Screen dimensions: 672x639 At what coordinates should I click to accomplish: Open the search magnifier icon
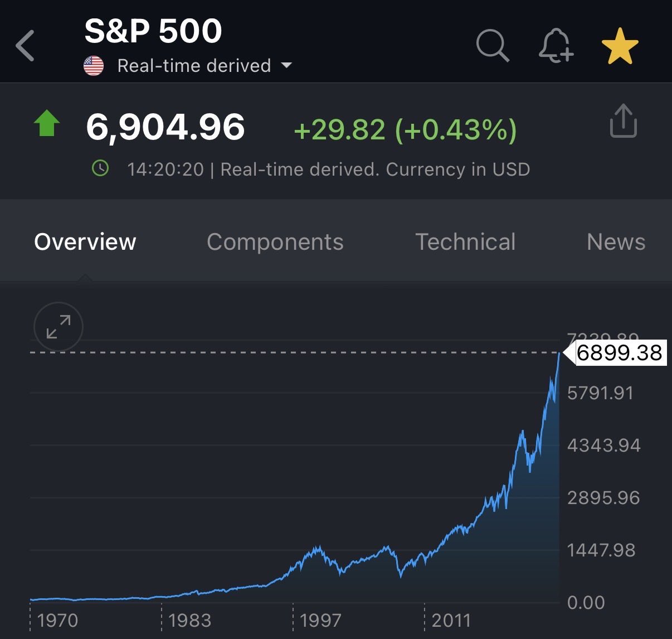493,45
